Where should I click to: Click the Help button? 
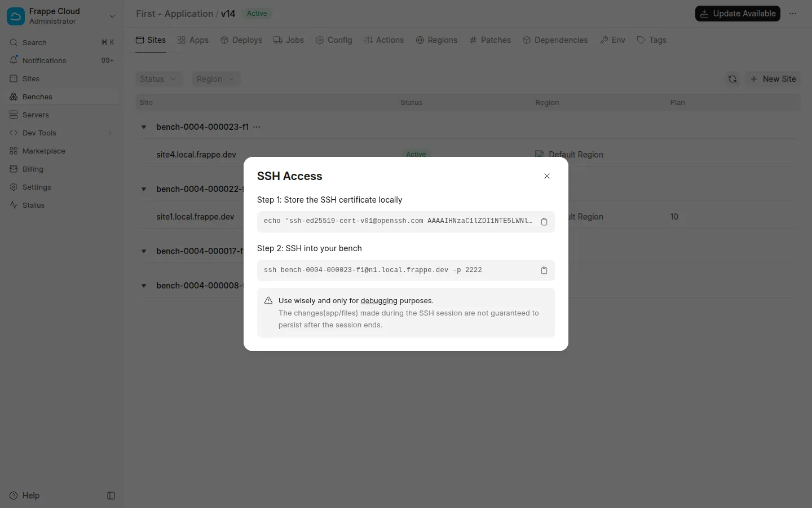(x=25, y=496)
